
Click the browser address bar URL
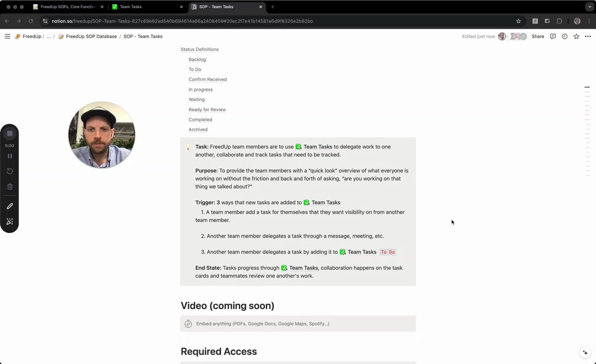point(183,21)
